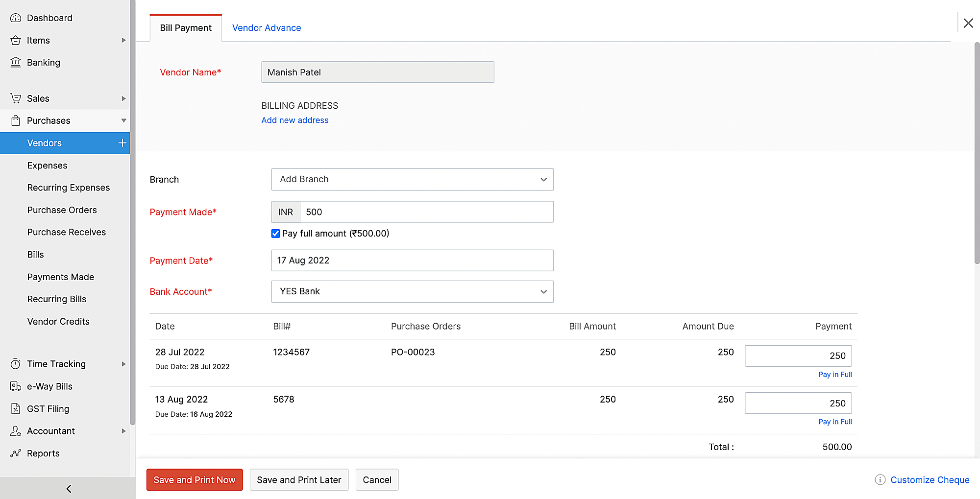
Task: Add new vendor using plus icon
Action: (x=122, y=143)
